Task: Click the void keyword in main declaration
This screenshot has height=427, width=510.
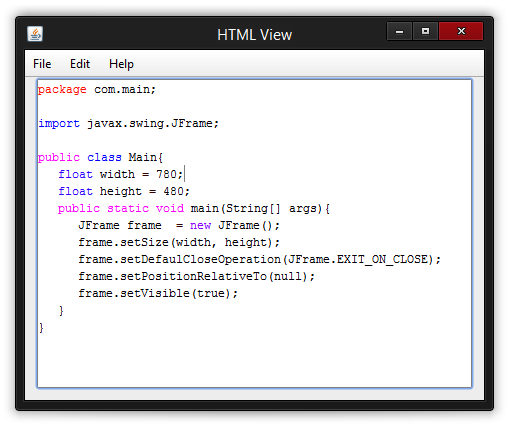Action: 170,208
